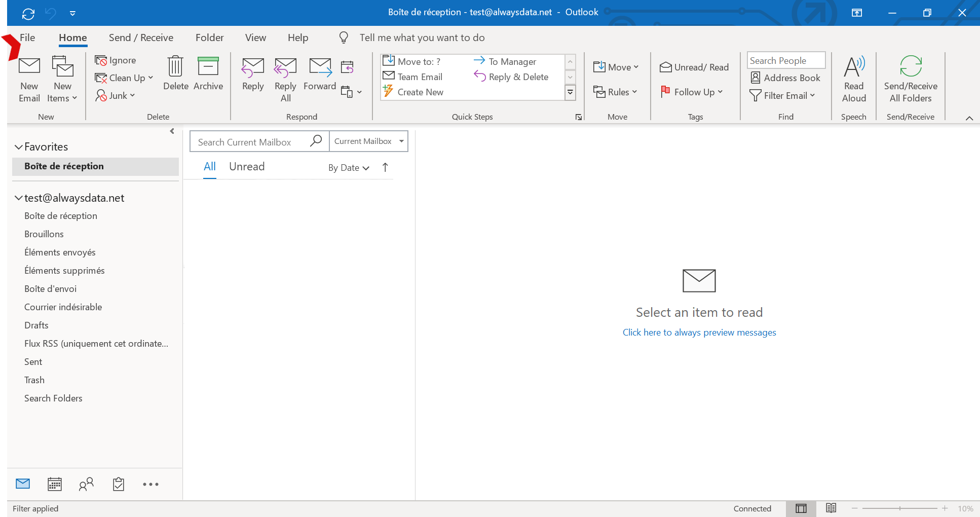Select Boîte de réception under Favorites
The width and height of the screenshot is (980, 517).
(x=95, y=166)
